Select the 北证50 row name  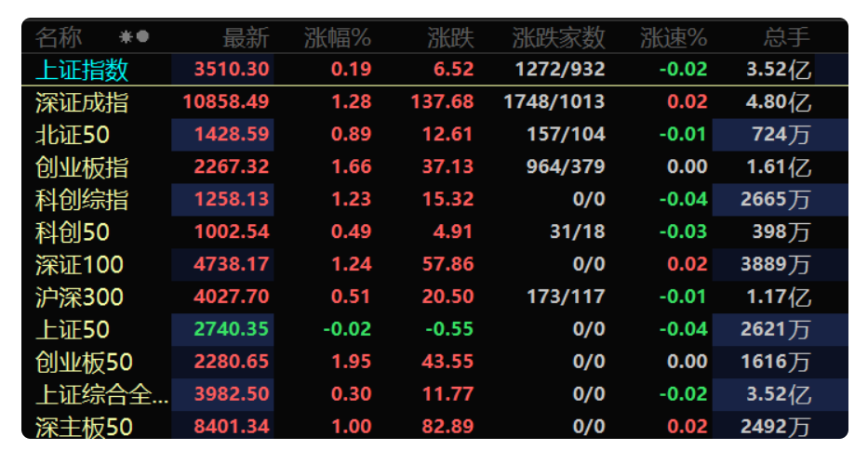tap(73, 135)
